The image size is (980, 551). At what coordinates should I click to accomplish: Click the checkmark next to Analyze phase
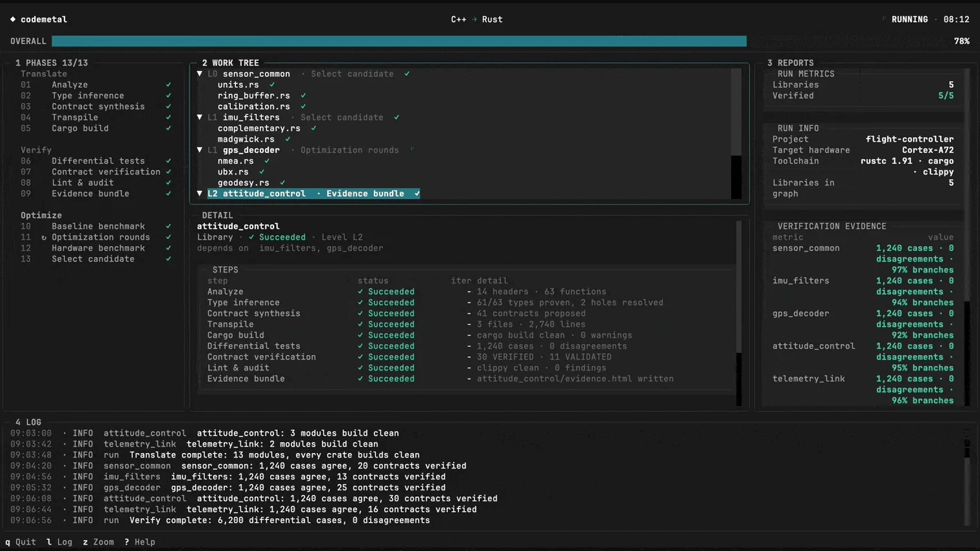(168, 85)
